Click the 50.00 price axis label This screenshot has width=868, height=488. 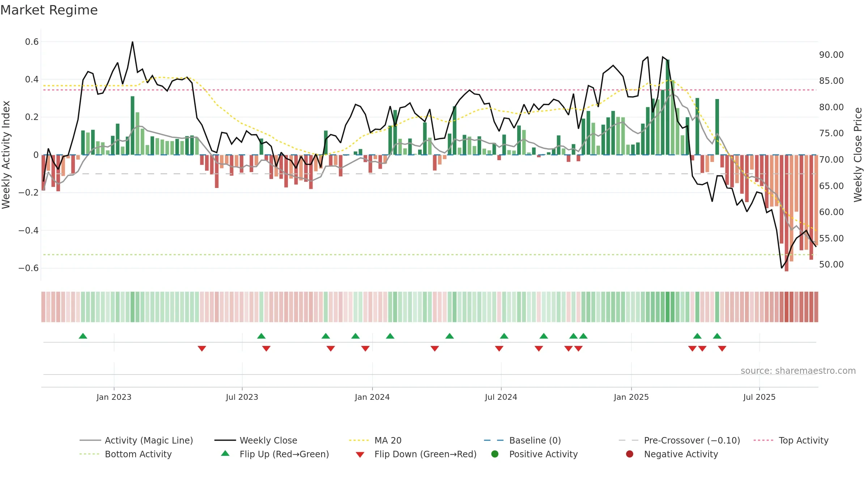[x=831, y=264]
